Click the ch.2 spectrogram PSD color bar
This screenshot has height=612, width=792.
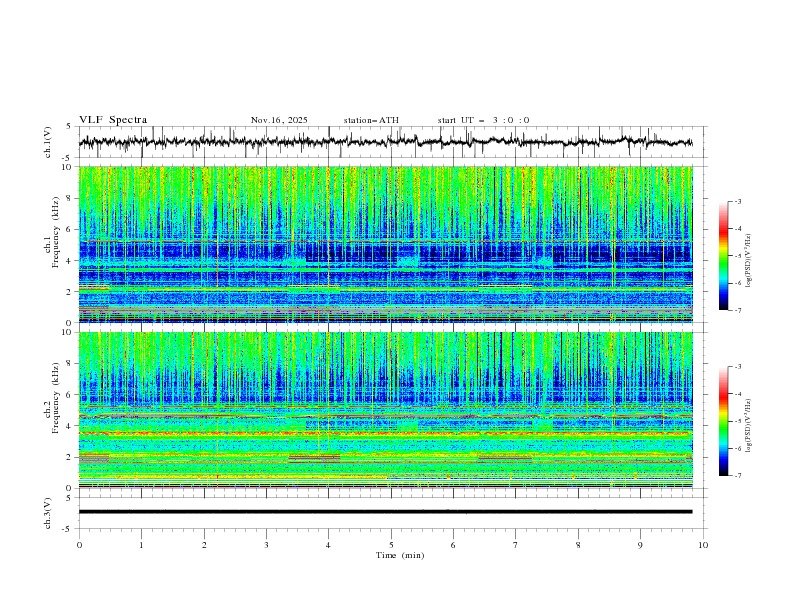(723, 421)
